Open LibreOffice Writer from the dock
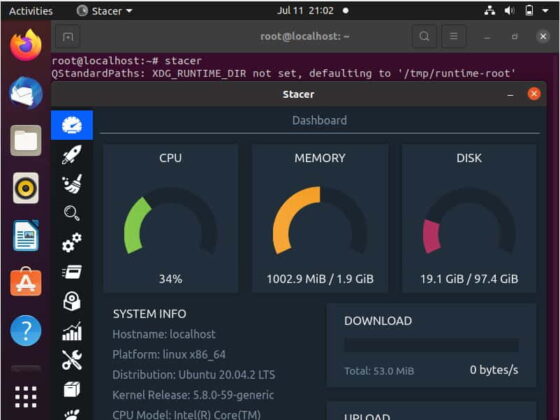 [26, 236]
